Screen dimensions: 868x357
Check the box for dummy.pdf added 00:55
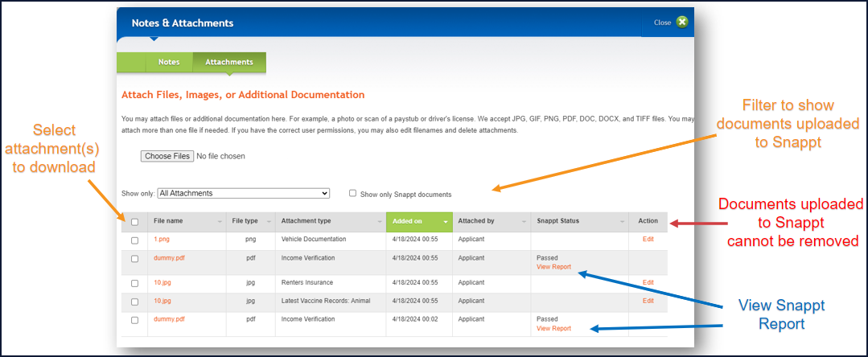coord(134,259)
